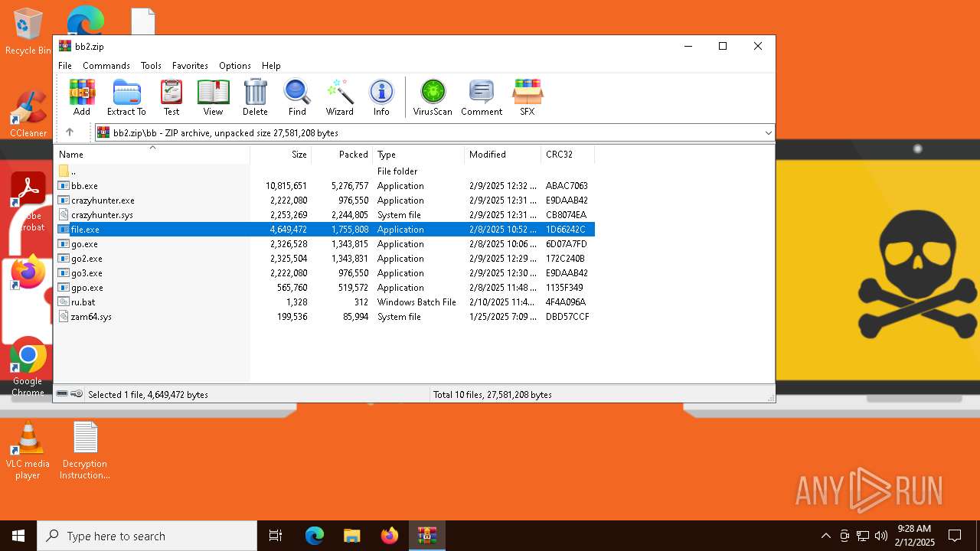The width and height of the screenshot is (980, 551).
Task: Click the Add toolbar icon
Action: [x=82, y=97]
